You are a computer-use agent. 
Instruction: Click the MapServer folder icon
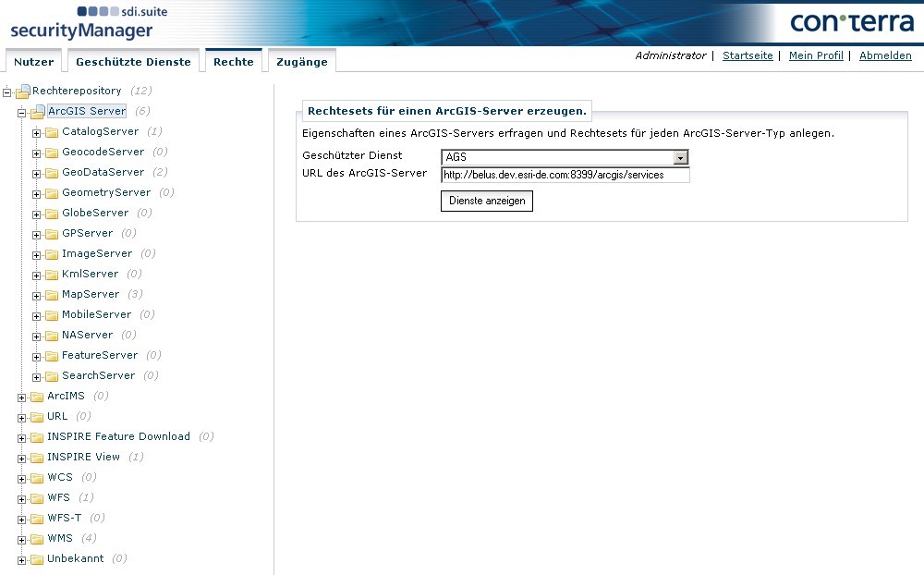click(53, 295)
